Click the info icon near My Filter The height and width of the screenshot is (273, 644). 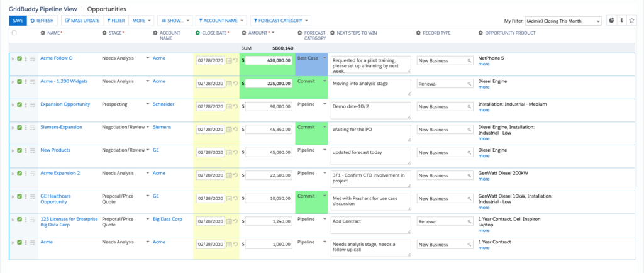[x=621, y=21]
